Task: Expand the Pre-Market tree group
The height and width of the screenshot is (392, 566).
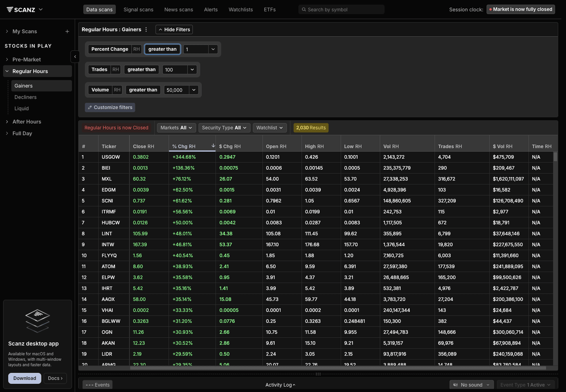Action: [7, 59]
